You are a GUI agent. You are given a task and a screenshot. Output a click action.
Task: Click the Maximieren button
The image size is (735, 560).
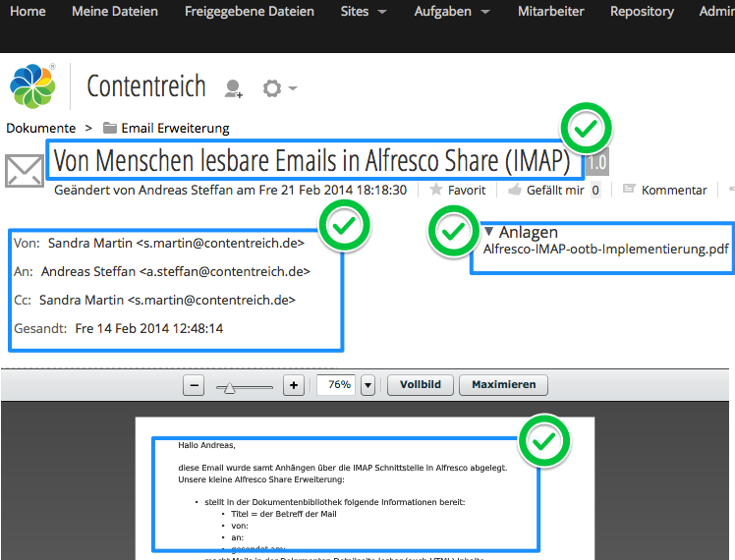[x=503, y=385]
